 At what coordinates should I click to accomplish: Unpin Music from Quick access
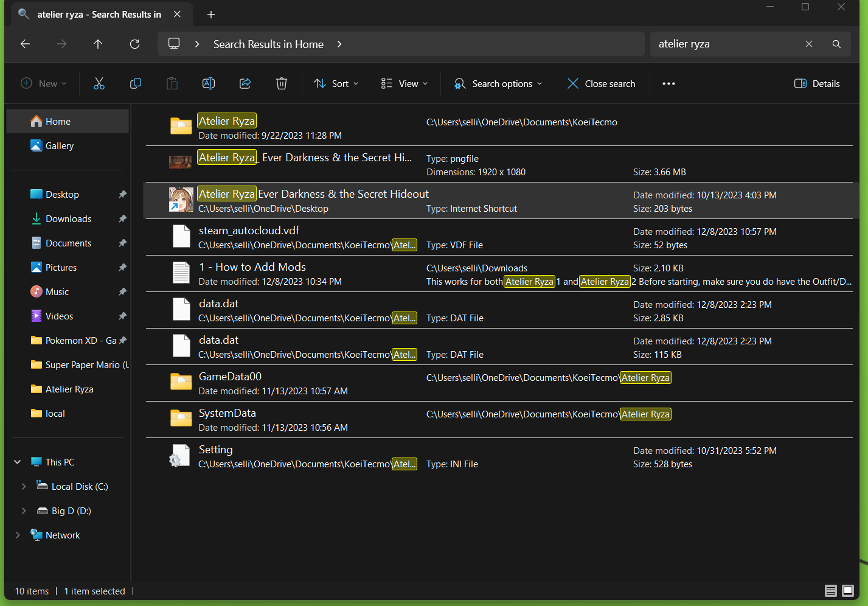click(122, 292)
